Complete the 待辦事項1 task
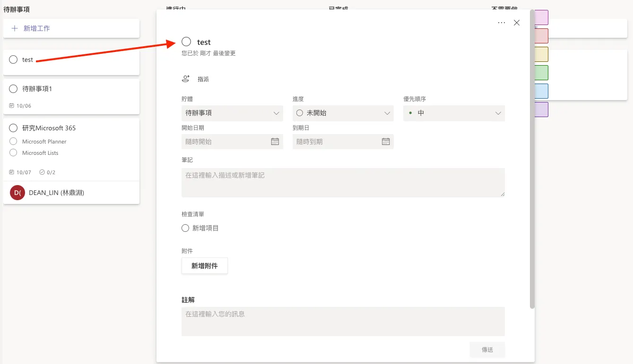Image resolution: width=633 pixels, height=364 pixels. [x=13, y=89]
